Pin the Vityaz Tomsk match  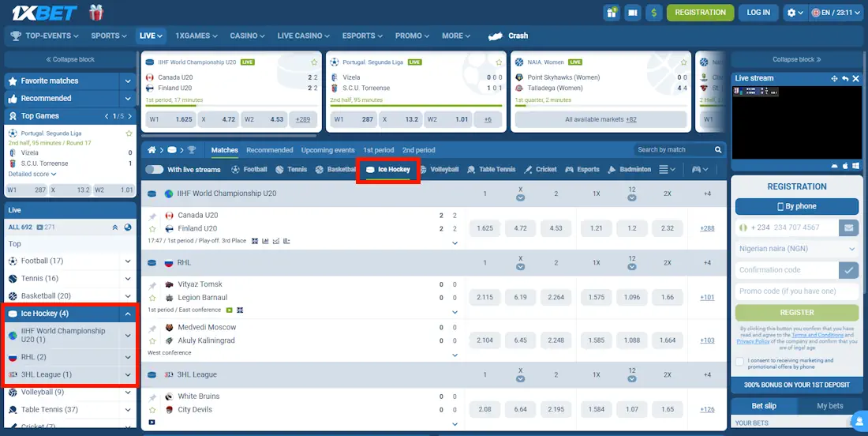(x=152, y=285)
